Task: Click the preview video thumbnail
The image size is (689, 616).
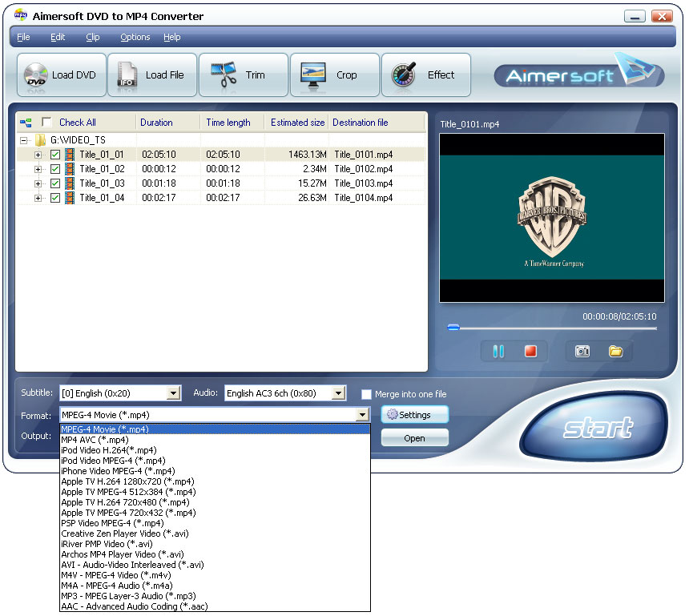Action: (552, 218)
